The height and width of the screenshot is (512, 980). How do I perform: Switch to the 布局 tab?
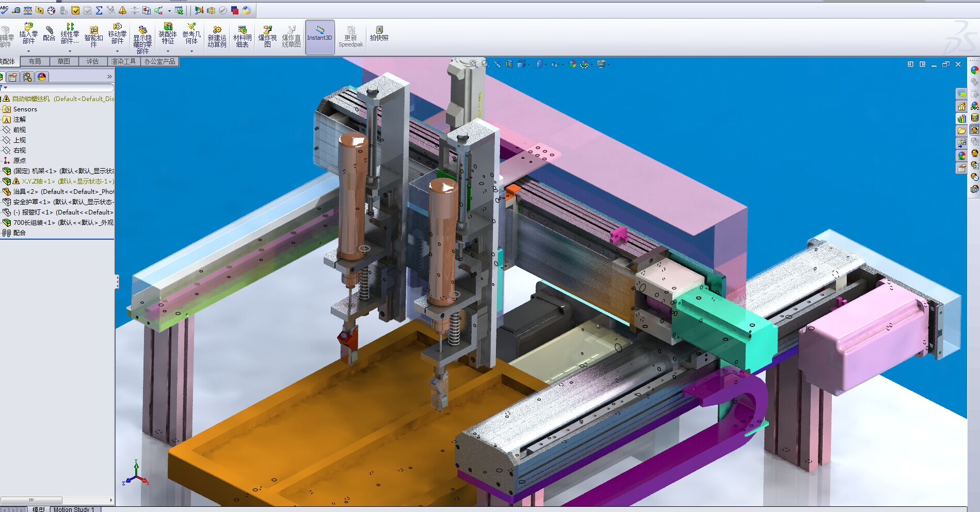[35, 61]
